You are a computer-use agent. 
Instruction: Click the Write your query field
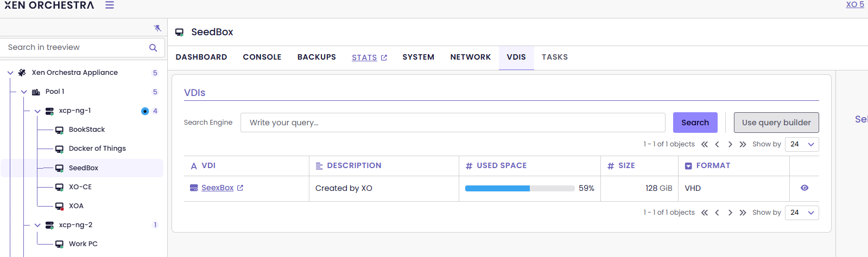[x=453, y=123]
